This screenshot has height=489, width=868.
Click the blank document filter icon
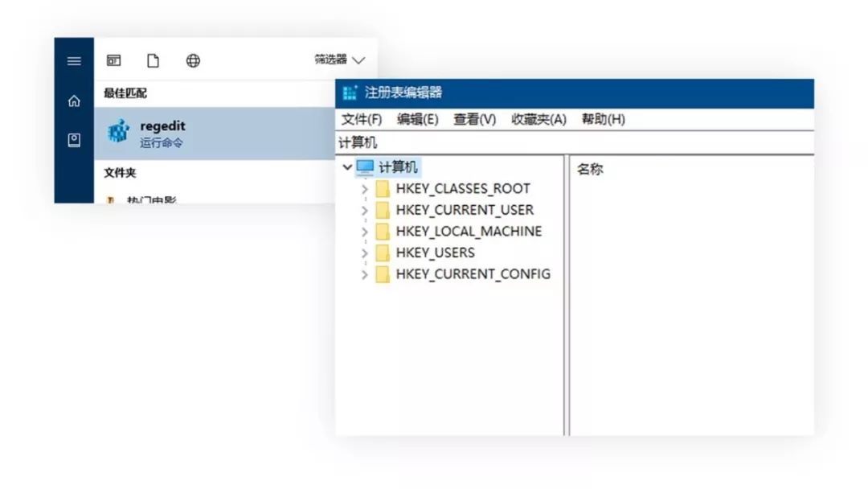153,60
